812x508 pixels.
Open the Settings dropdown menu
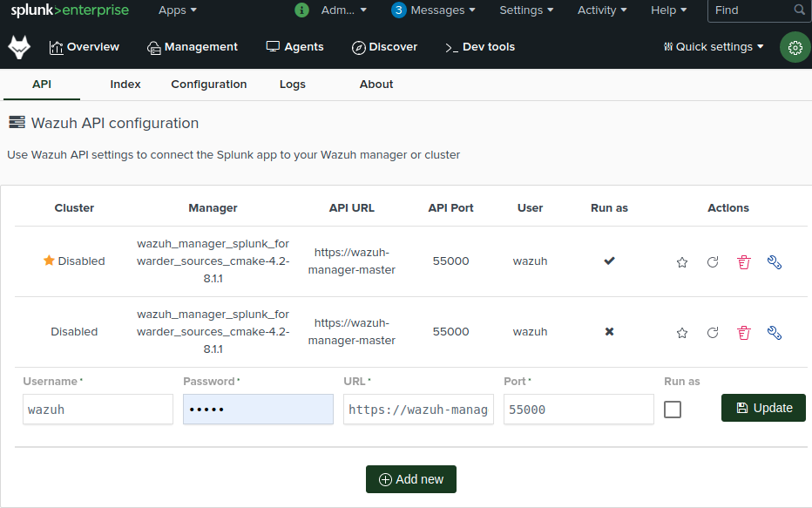click(x=526, y=10)
